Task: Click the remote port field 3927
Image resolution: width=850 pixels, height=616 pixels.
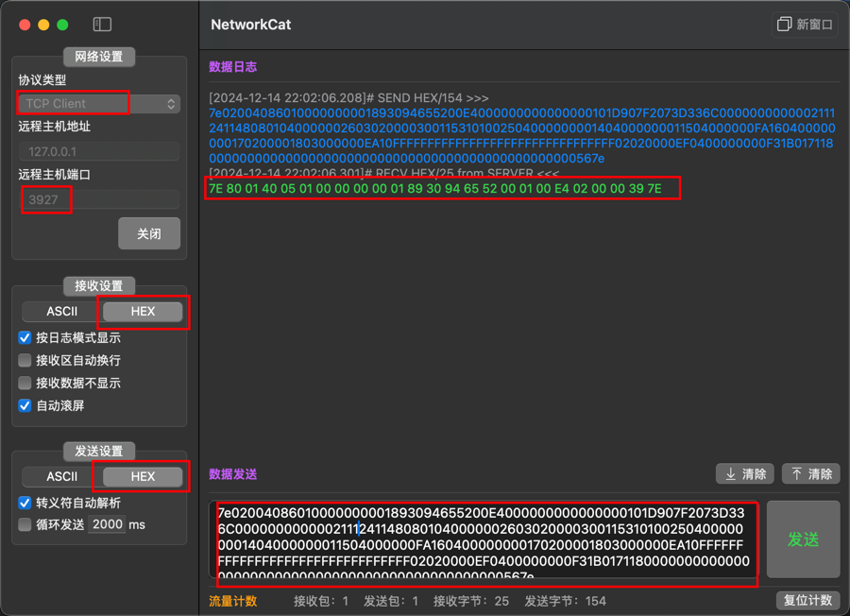Action: pos(99,199)
